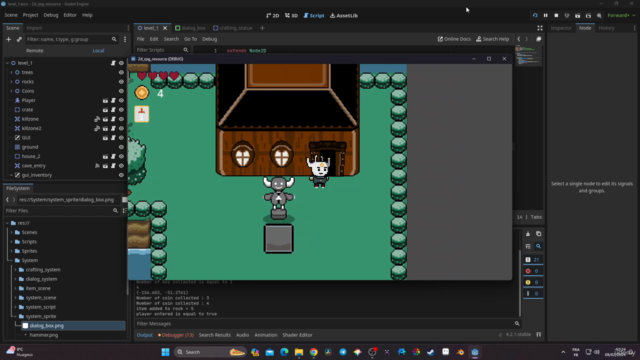Open the Project menu
The height and width of the screenshot is (360, 640).
(x=30, y=15)
